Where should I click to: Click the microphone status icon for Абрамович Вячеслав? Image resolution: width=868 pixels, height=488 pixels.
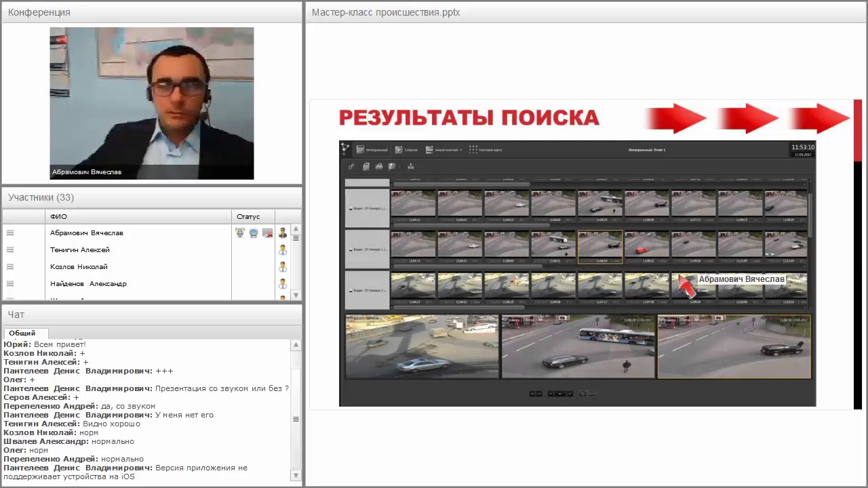coord(240,232)
